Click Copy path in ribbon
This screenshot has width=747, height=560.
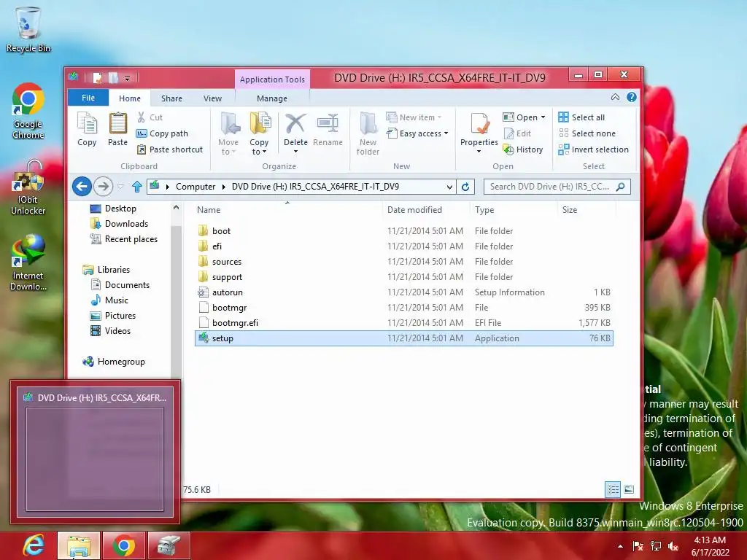tap(163, 133)
